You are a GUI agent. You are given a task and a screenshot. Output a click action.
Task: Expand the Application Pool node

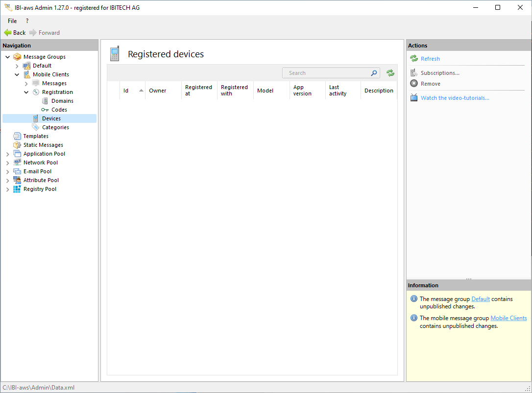click(x=8, y=154)
